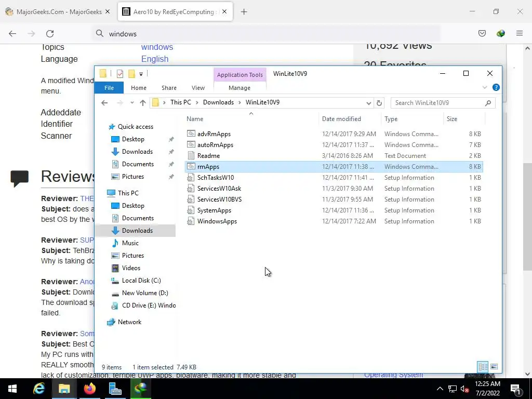Switch to the MajorGeeks.Com browser tab

tap(58, 12)
